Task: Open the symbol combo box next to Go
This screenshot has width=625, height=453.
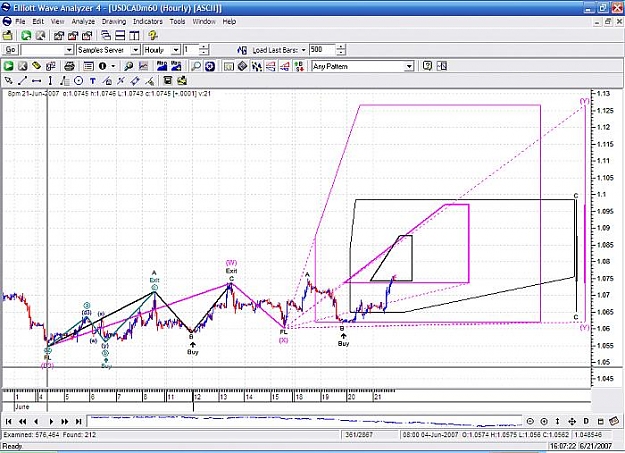Action: (x=69, y=50)
